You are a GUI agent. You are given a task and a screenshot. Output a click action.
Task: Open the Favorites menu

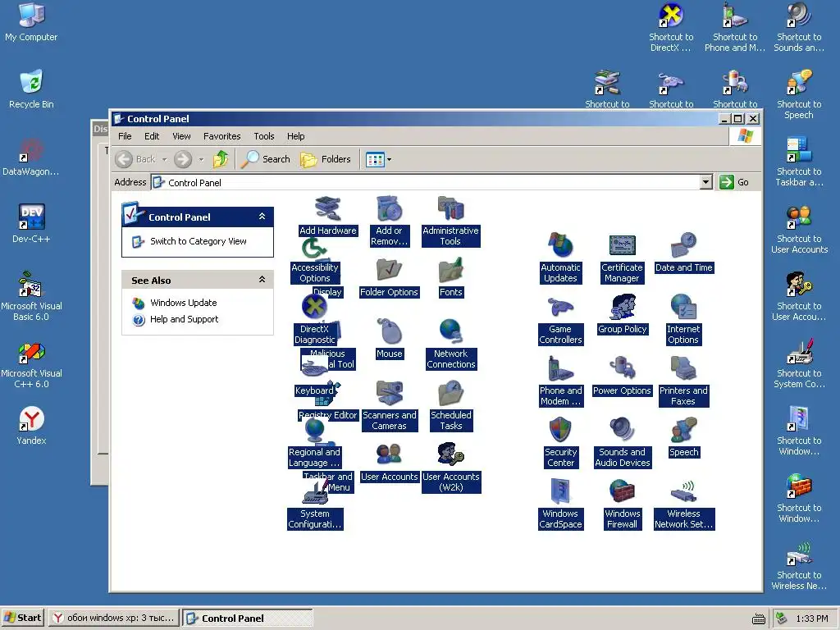[221, 136]
